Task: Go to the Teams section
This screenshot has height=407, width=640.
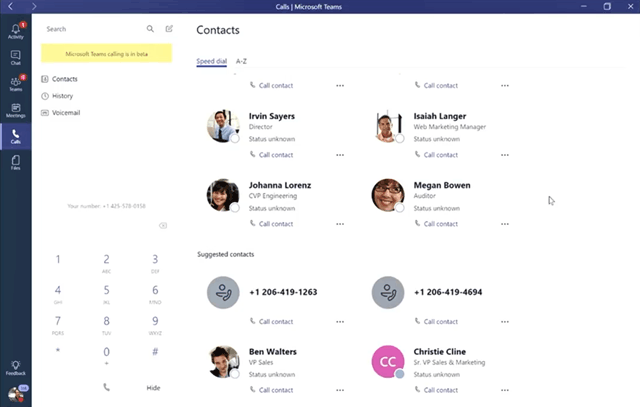Action: tap(16, 84)
